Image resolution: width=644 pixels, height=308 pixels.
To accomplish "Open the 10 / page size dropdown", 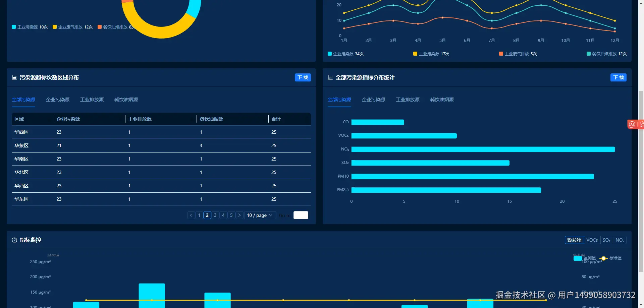I will (260, 215).
